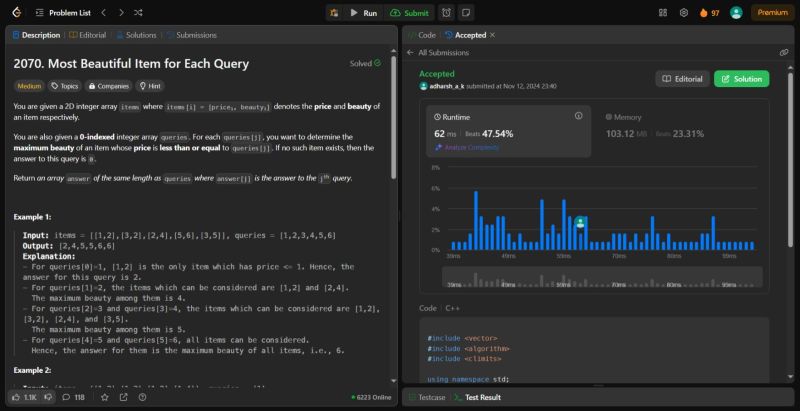Expand the Topics tag
The width and height of the screenshot is (800, 411).
(65, 86)
